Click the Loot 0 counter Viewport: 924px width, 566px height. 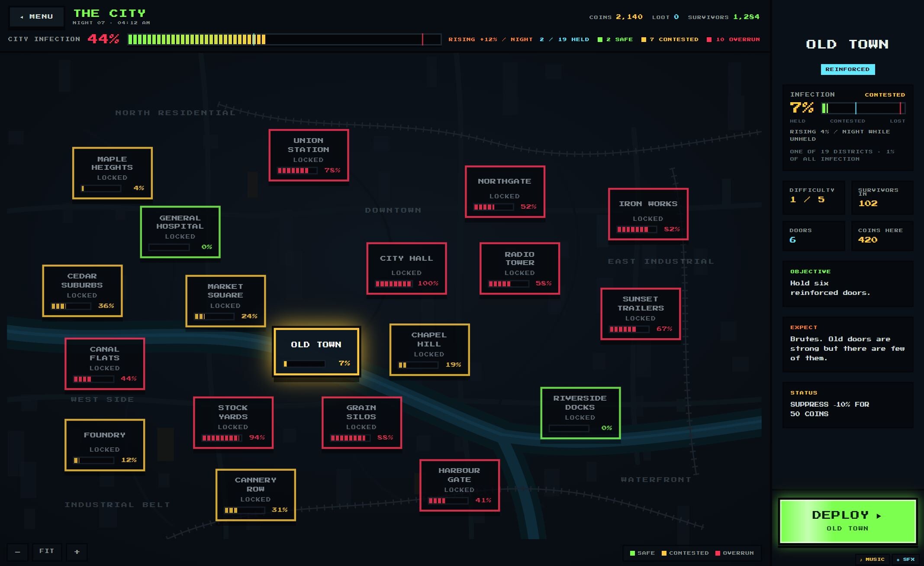point(666,17)
